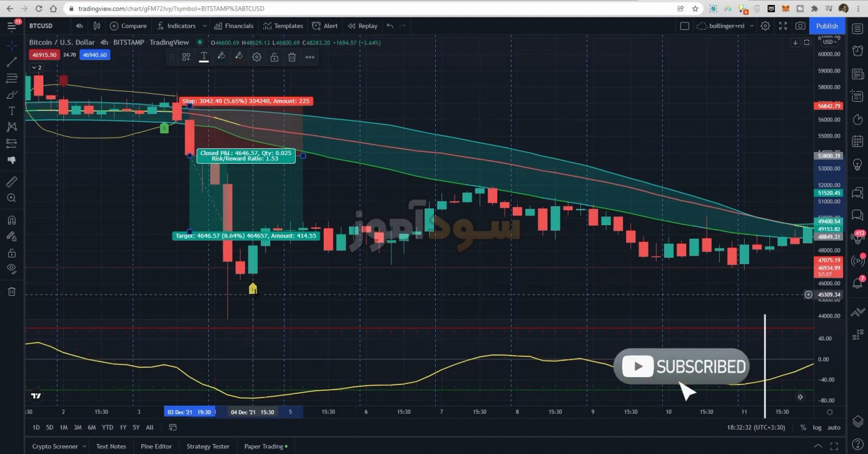Select the 1D date range
The image size is (868, 454).
point(36,427)
